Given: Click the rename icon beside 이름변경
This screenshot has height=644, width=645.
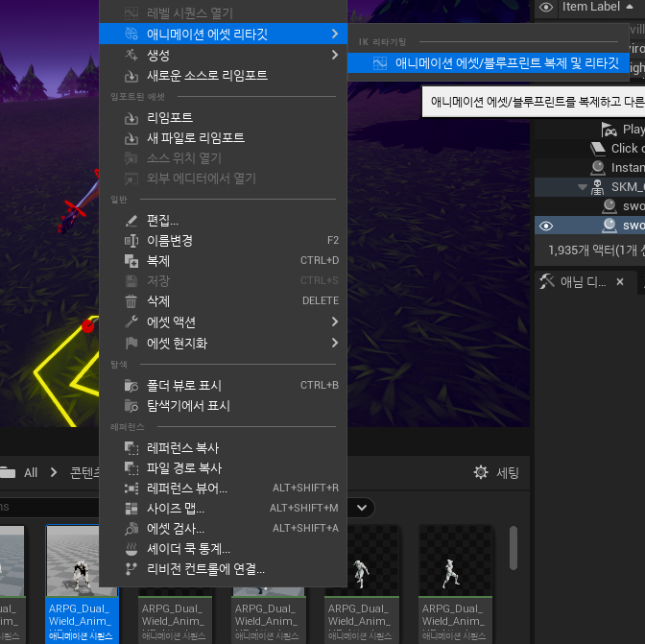Looking at the screenshot, I should (131, 241).
